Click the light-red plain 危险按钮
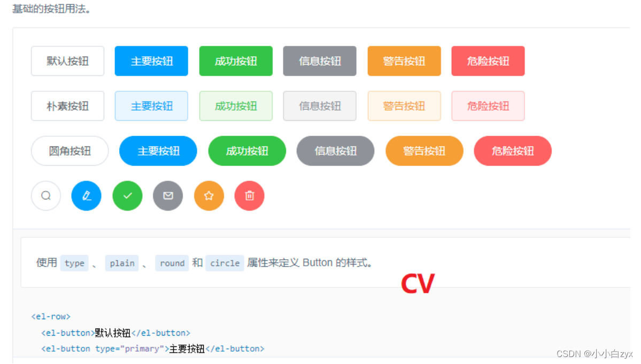Viewport: 641px width, 364px height. [488, 106]
